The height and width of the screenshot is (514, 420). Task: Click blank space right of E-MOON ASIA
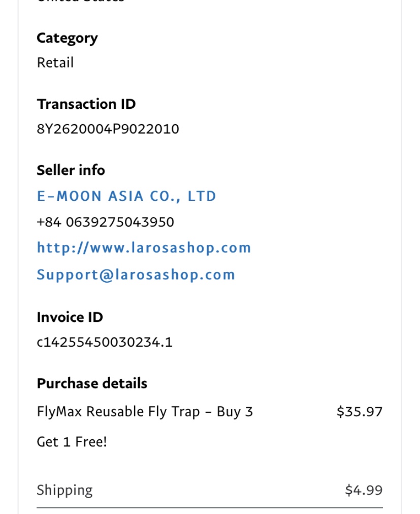point(300,196)
